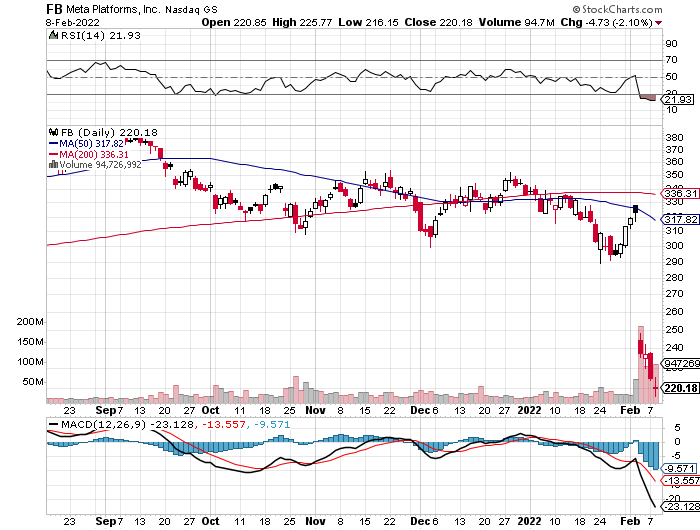Image resolution: width=700 pixels, height=530 pixels.
Task: Click the Nasdaq GS exchange label
Action: (191, 9)
